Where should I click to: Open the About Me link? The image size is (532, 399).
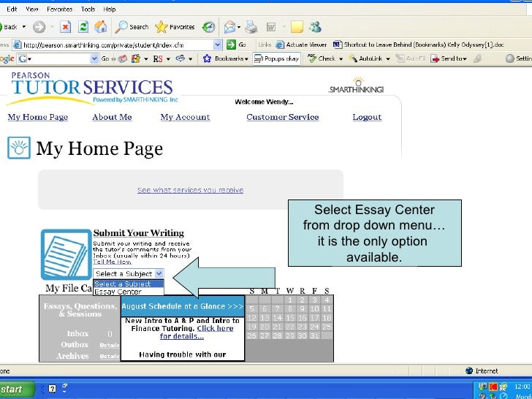tap(112, 117)
